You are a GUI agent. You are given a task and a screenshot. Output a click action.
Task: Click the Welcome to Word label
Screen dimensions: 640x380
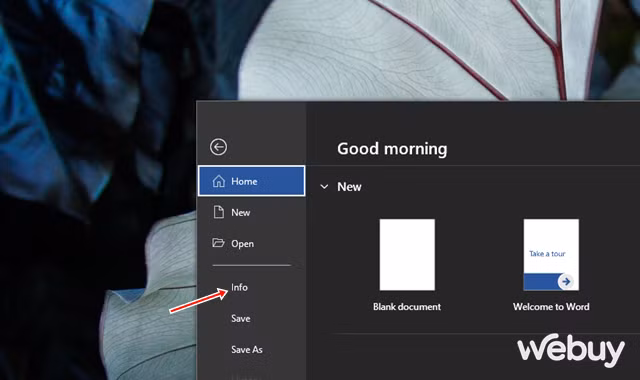(551, 307)
